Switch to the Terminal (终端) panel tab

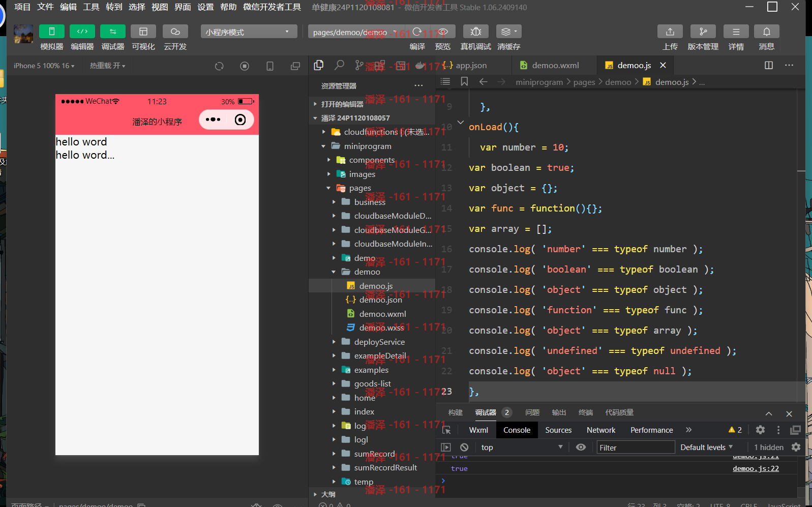[586, 412]
